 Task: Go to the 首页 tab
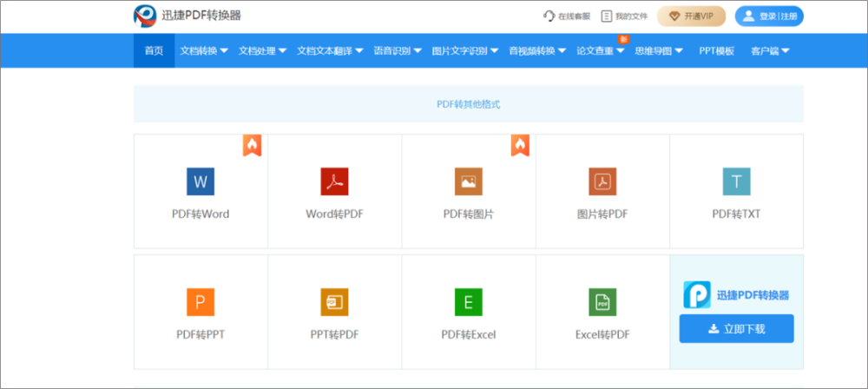tap(154, 51)
